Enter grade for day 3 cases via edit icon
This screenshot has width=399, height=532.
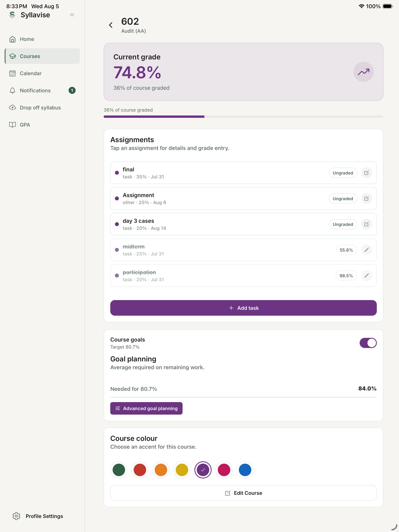[x=366, y=224]
